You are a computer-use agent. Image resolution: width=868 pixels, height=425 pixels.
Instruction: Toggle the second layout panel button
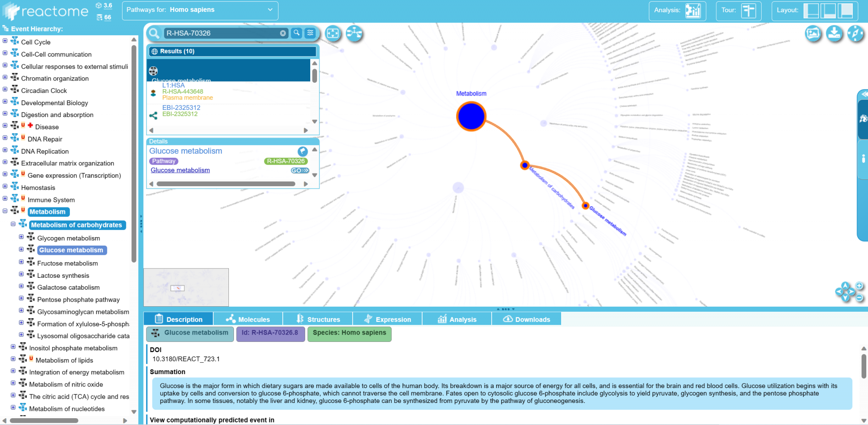tap(828, 11)
